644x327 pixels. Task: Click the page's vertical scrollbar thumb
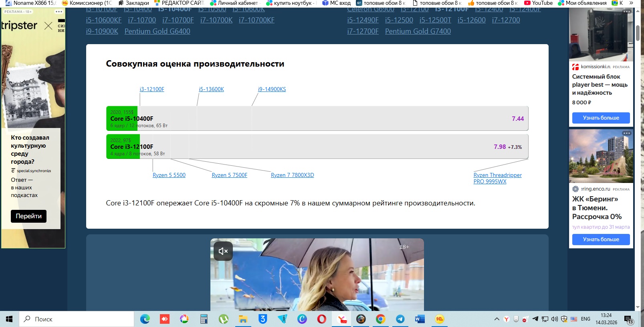[x=638, y=33]
